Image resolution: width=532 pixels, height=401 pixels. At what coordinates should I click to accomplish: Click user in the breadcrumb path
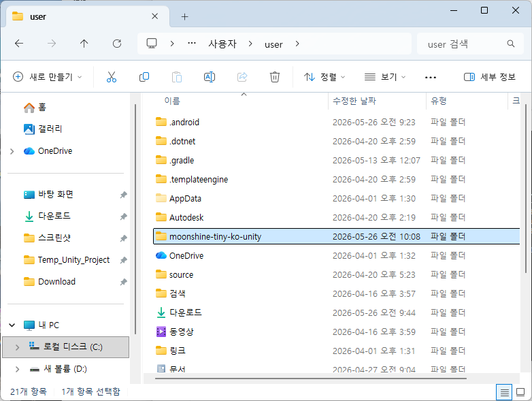pyautogui.click(x=273, y=44)
